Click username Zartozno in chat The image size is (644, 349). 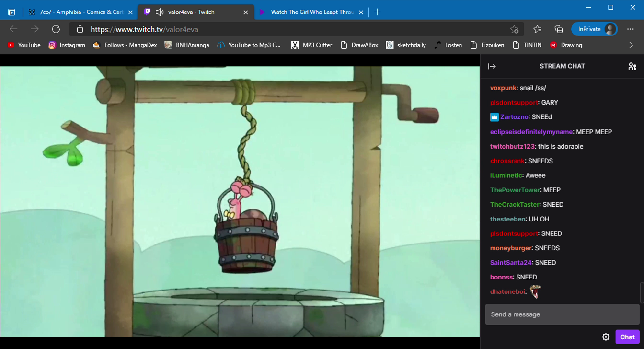514,117
